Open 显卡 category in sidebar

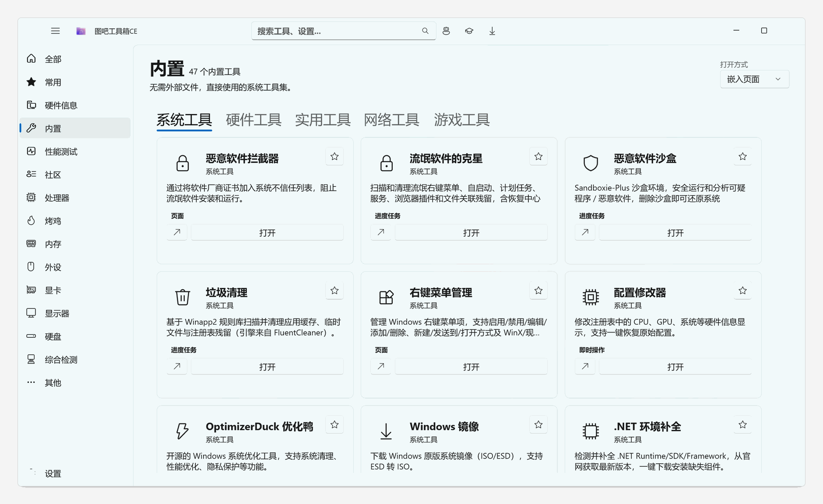(75, 290)
